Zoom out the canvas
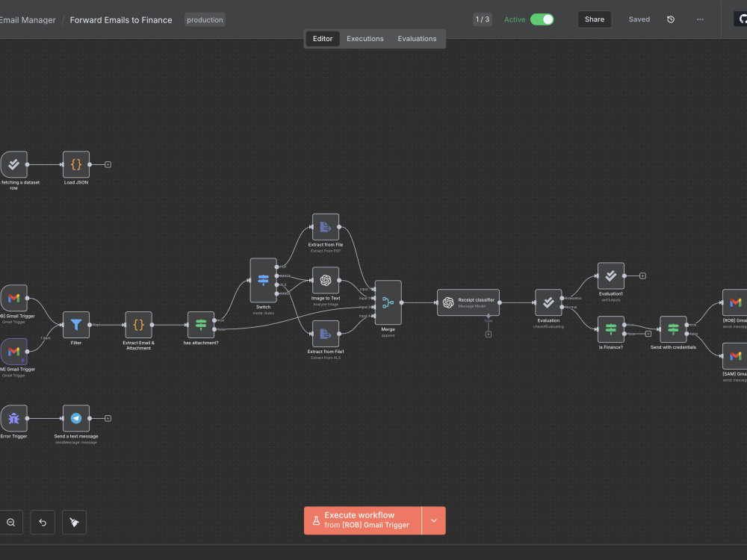 tap(11, 523)
